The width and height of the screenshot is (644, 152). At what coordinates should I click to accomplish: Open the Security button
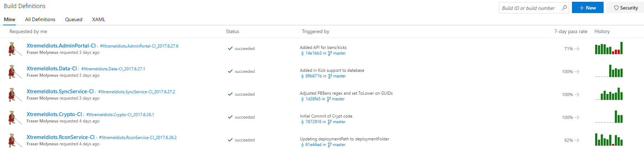pyautogui.click(x=626, y=8)
